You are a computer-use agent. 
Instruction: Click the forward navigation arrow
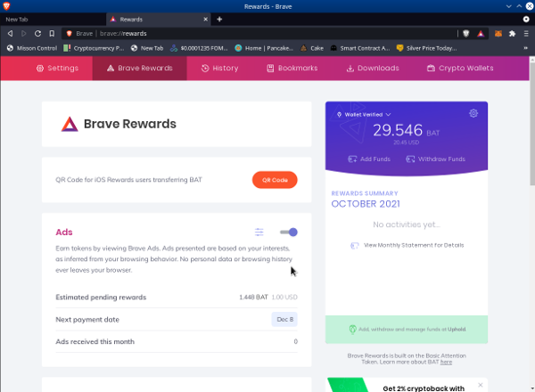[24, 33]
